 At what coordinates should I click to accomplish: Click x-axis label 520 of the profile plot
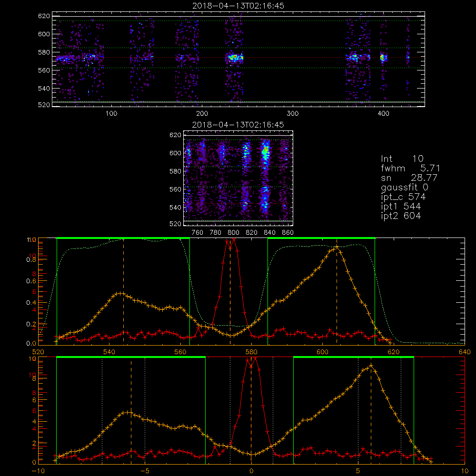pos(38,352)
